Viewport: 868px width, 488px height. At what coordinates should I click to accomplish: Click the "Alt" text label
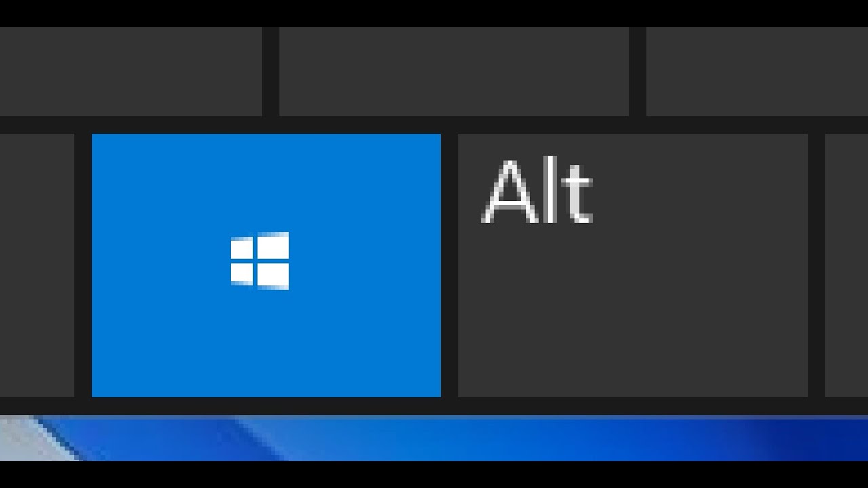coord(537,192)
